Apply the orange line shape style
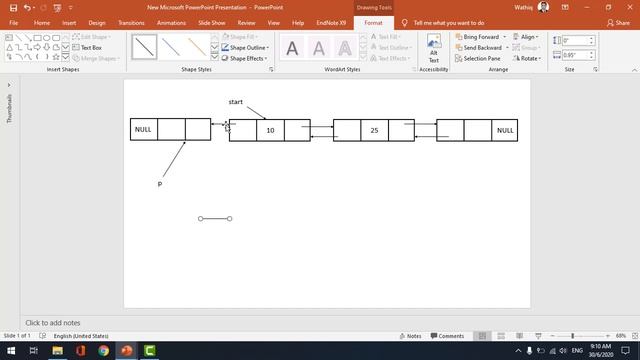640x360 pixels. click(197, 47)
